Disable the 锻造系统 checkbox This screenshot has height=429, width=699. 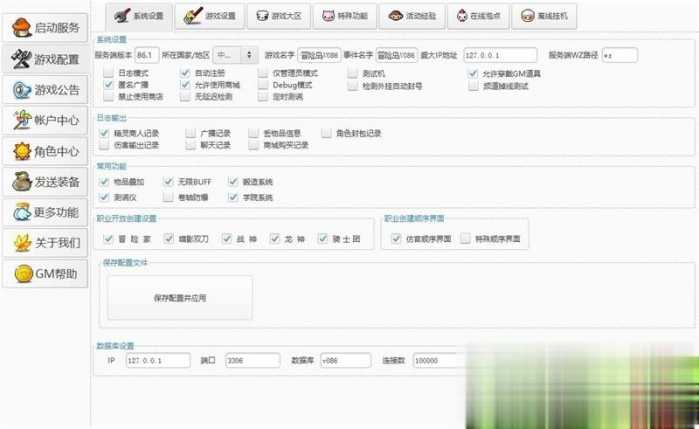click(x=233, y=182)
